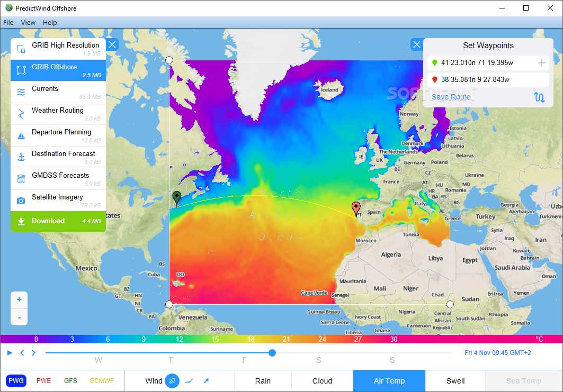Switch to the Wind layer tab
Viewport: 563px width, 392px height.
click(154, 381)
